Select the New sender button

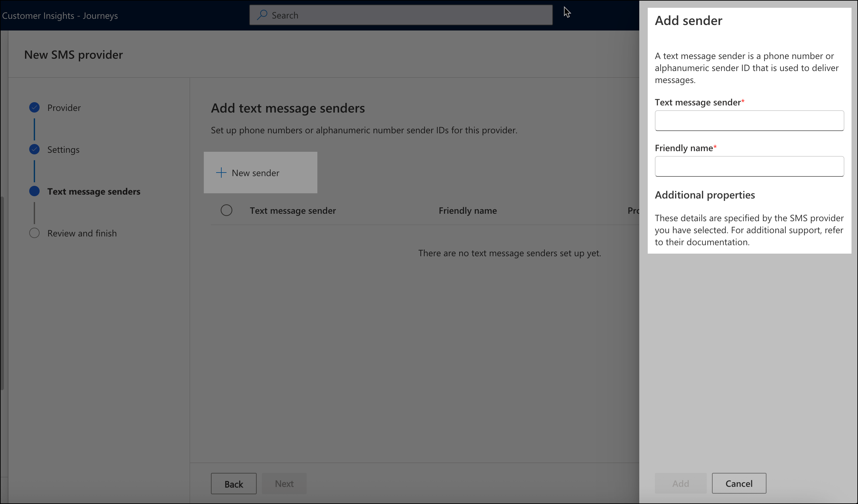[260, 172]
